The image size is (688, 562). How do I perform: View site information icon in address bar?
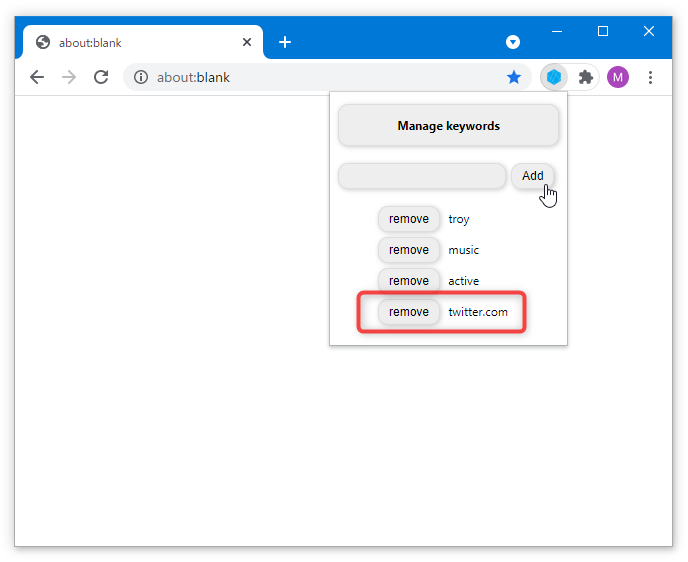[x=141, y=77]
